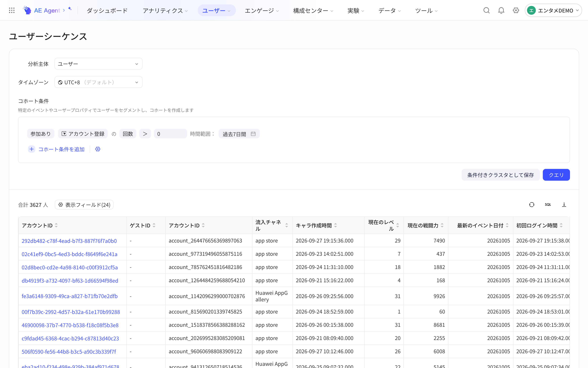Open calendar icon for 過去7日間 range
The height and width of the screenshot is (368, 588).
(253, 134)
